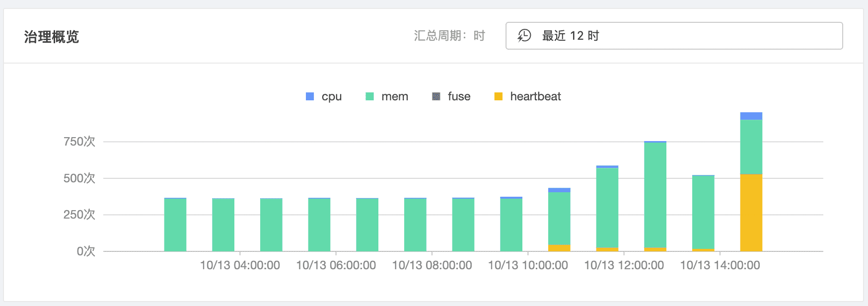Image resolution: width=868 pixels, height=306 pixels.
Task: Click the 治理概览 panel title
Action: coord(52,37)
